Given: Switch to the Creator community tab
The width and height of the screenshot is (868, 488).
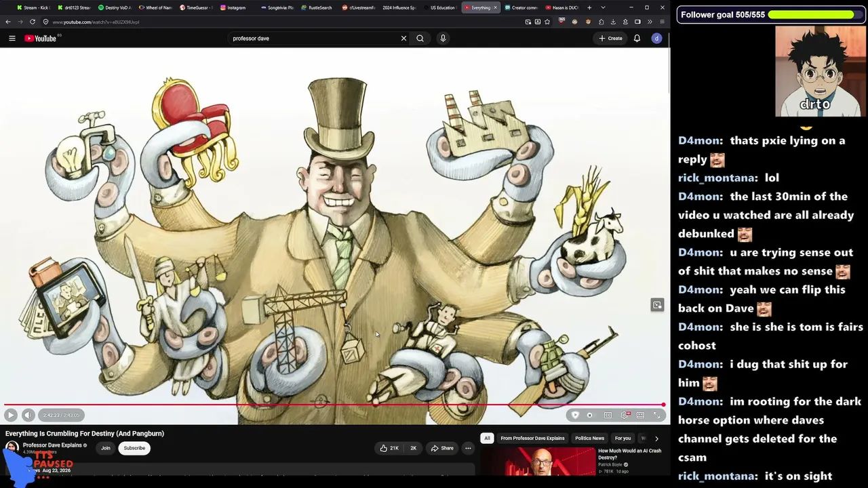Looking at the screenshot, I should (x=521, y=7).
